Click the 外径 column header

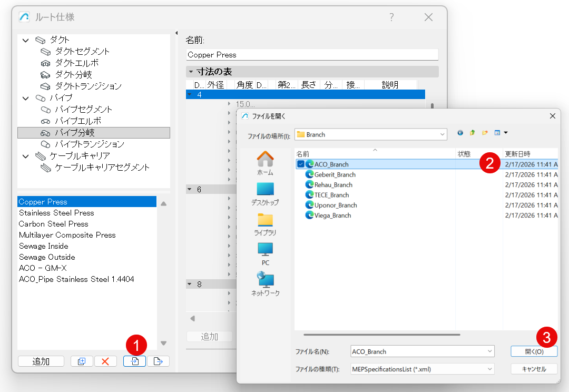215,85
